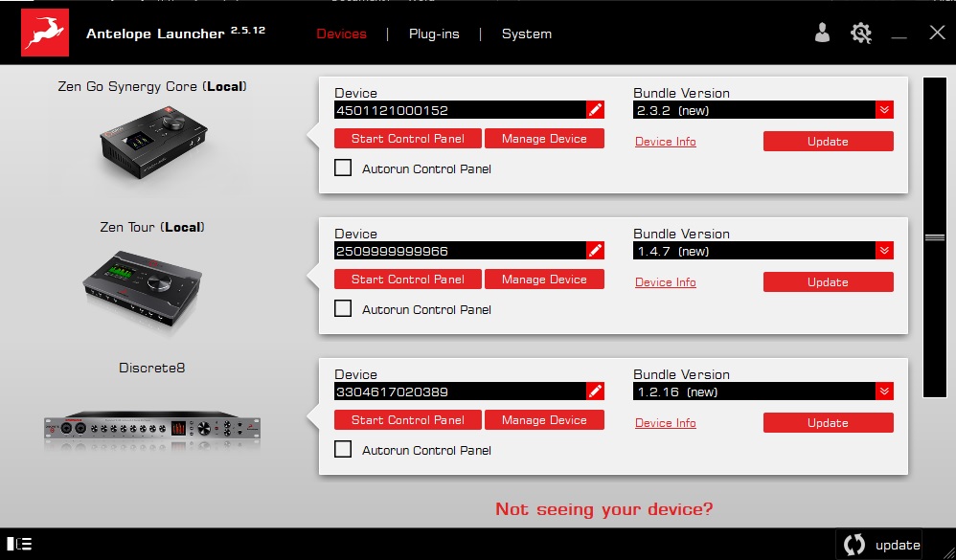Click Manage Device for Discrete8

[544, 420]
